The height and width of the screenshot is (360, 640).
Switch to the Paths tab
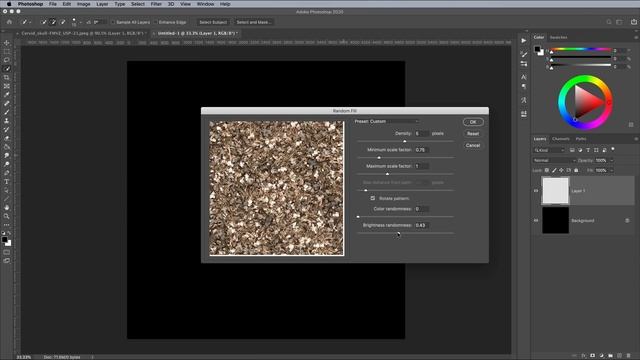click(581, 139)
